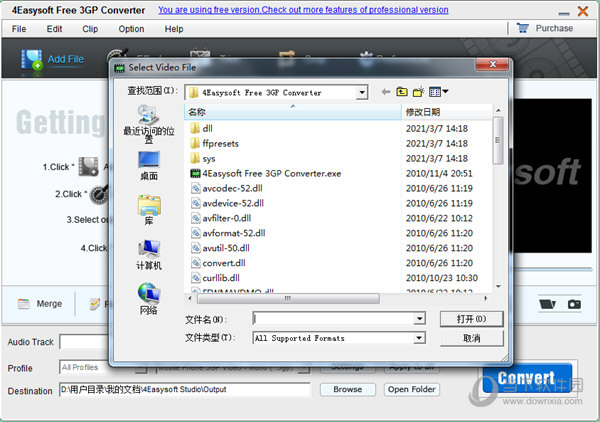Select convert.dll file

218,263
